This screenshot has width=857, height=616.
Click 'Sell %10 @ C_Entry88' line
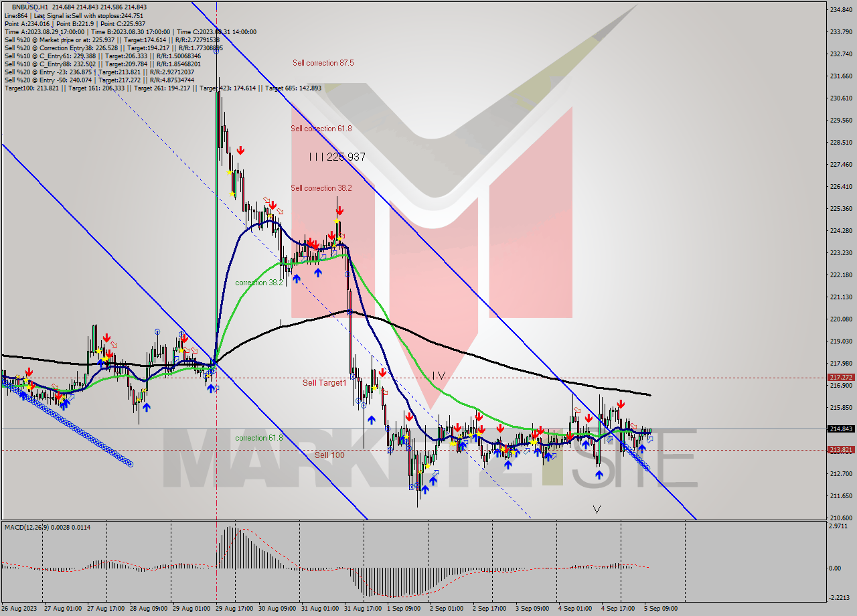point(102,63)
